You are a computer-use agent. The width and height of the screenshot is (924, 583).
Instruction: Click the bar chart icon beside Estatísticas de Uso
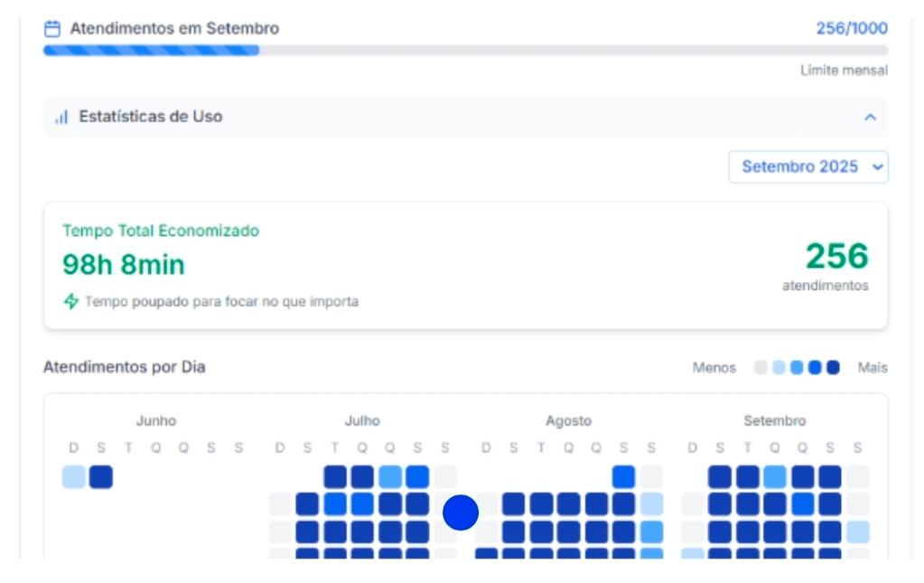point(61,118)
